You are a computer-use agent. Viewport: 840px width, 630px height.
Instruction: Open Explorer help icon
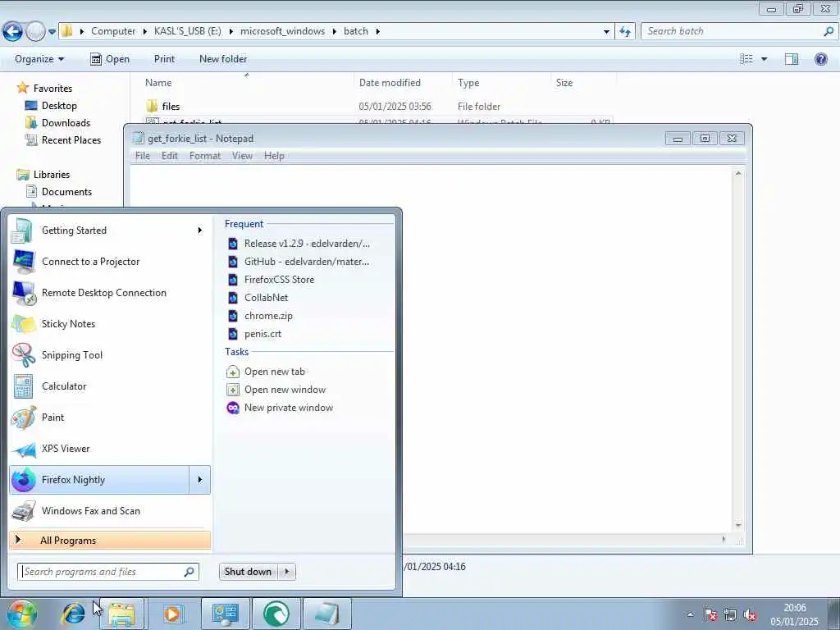coord(820,59)
